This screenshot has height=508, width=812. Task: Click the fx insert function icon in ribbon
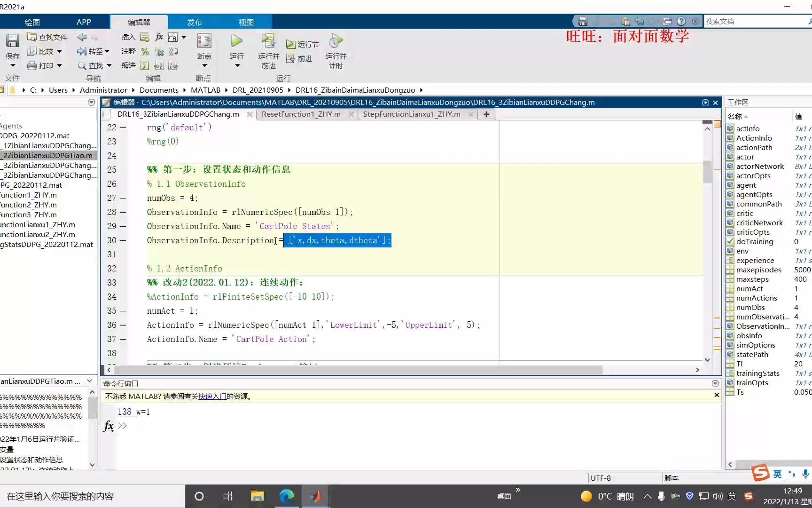point(159,37)
